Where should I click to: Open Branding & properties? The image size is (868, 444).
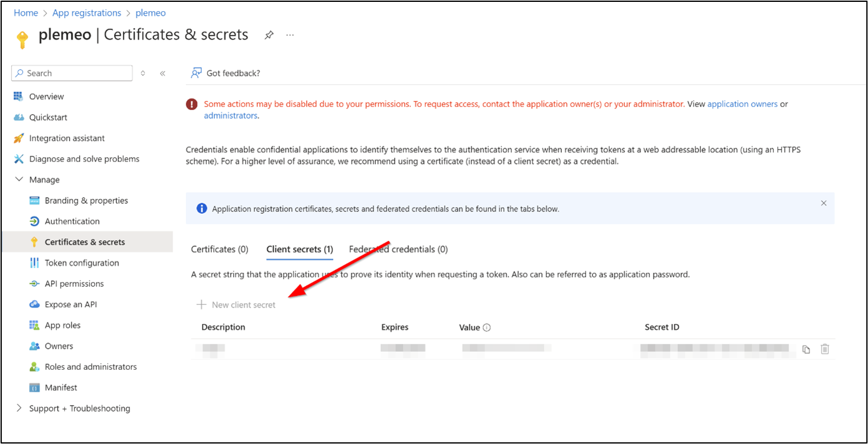(x=86, y=200)
